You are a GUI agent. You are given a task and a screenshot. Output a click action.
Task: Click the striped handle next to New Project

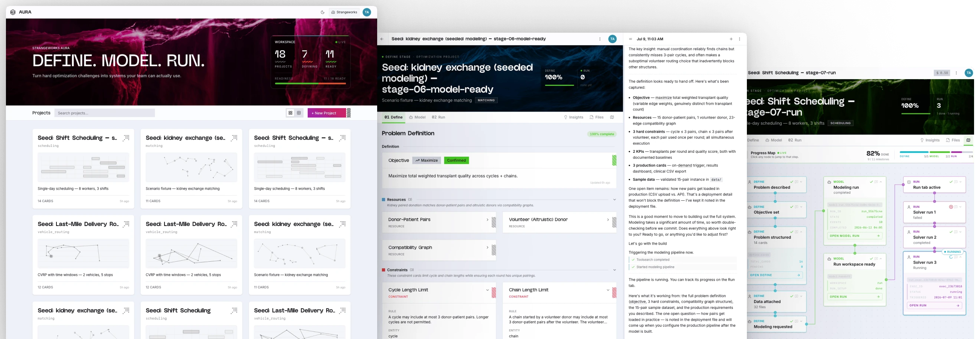coord(349,113)
